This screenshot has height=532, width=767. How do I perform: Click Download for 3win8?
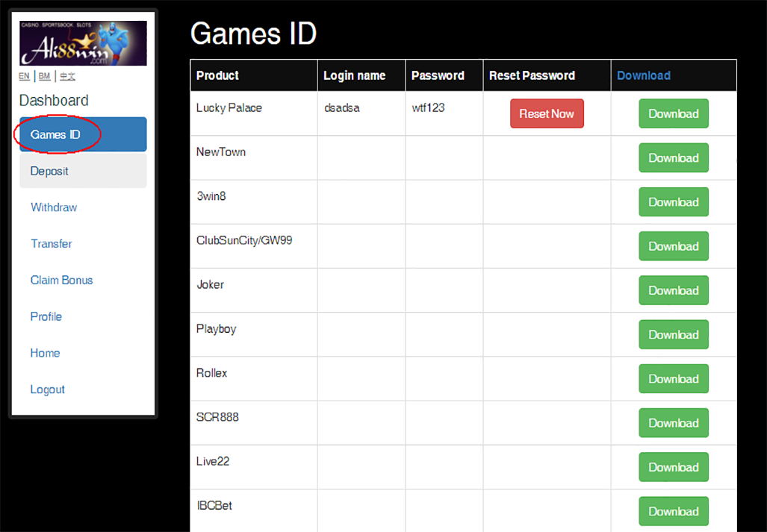coord(673,202)
